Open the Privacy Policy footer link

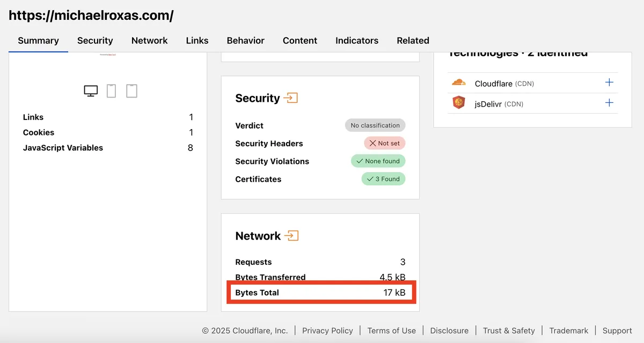coord(327,331)
